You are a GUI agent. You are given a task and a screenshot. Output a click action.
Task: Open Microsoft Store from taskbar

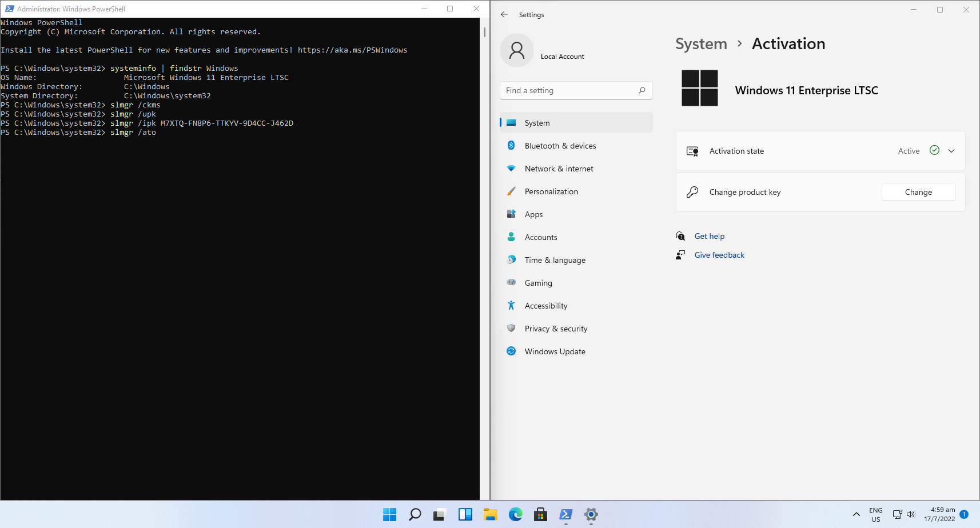pos(541,514)
